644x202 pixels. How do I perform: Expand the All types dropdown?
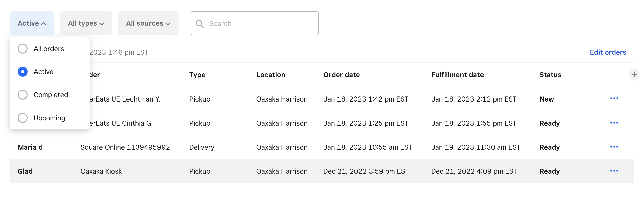(86, 23)
